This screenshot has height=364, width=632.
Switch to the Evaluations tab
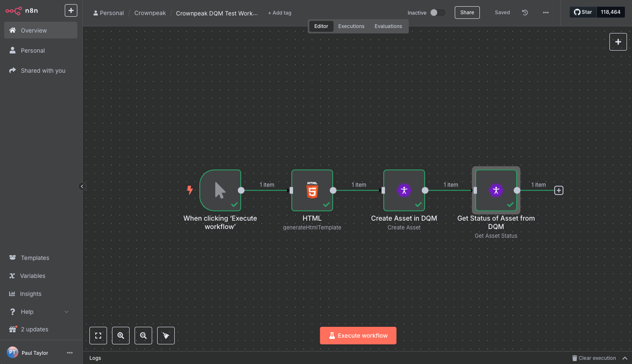388,26
